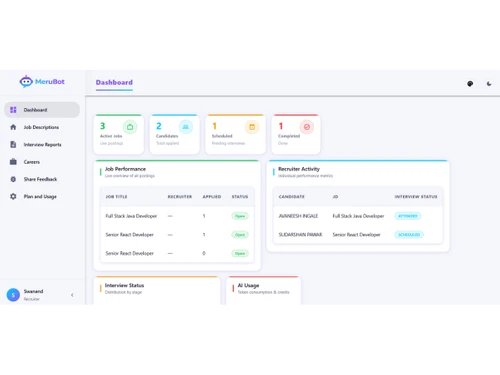Screen dimensions: 500x375
Task: Click the Scheduled status badge for Sudarshan
Action: click(409, 235)
